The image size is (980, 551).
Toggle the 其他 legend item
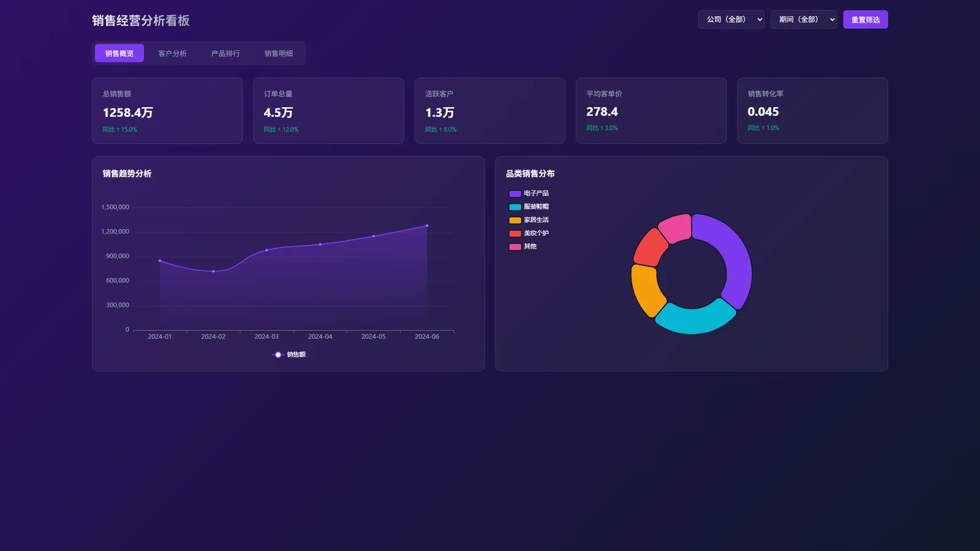click(x=522, y=247)
